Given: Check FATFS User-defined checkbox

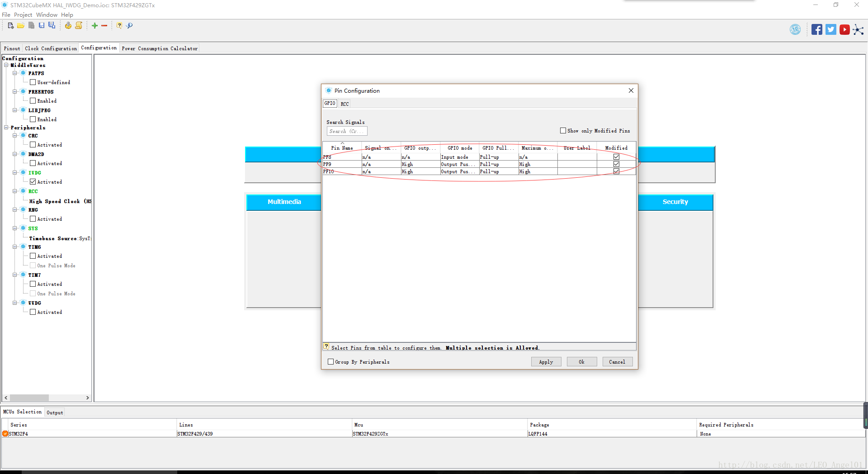Looking at the screenshot, I should tap(33, 82).
